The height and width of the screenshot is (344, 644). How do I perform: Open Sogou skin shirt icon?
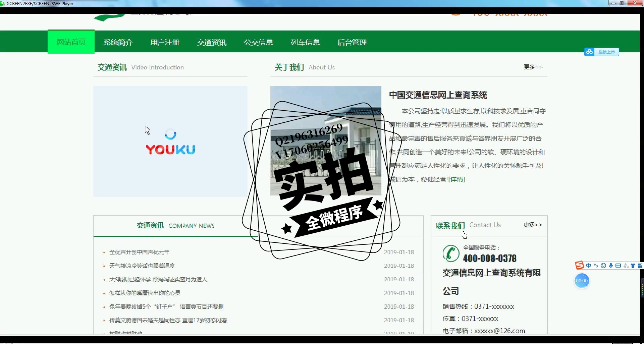(633, 266)
